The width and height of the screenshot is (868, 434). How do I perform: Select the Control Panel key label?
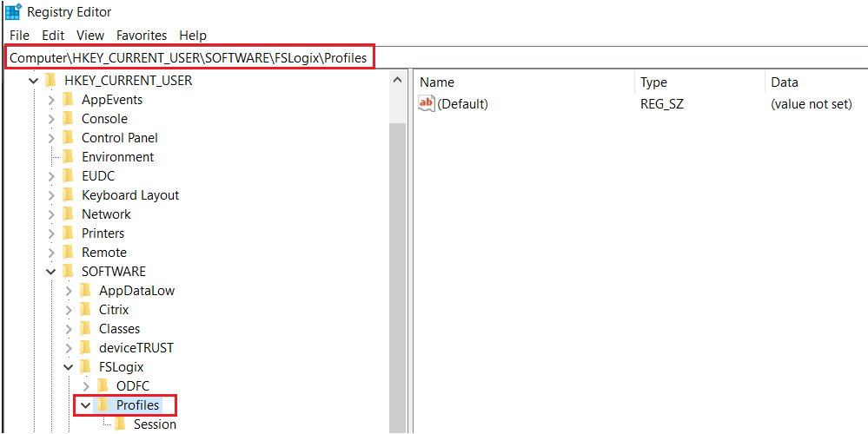120,138
